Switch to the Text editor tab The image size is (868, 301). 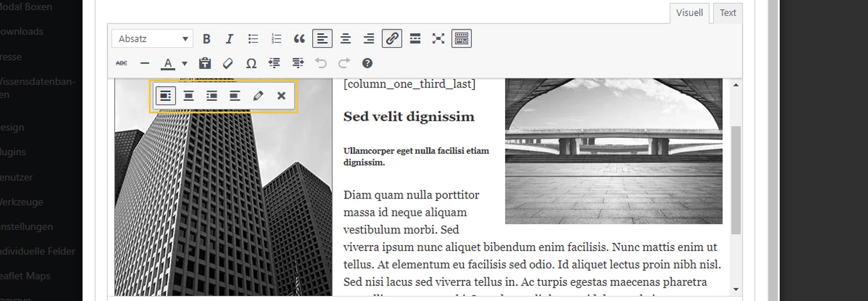pos(728,13)
